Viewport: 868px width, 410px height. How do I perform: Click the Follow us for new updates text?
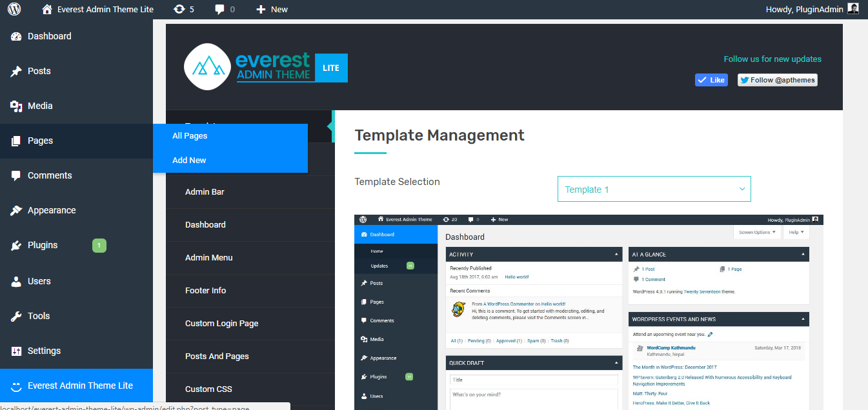point(772,59)
